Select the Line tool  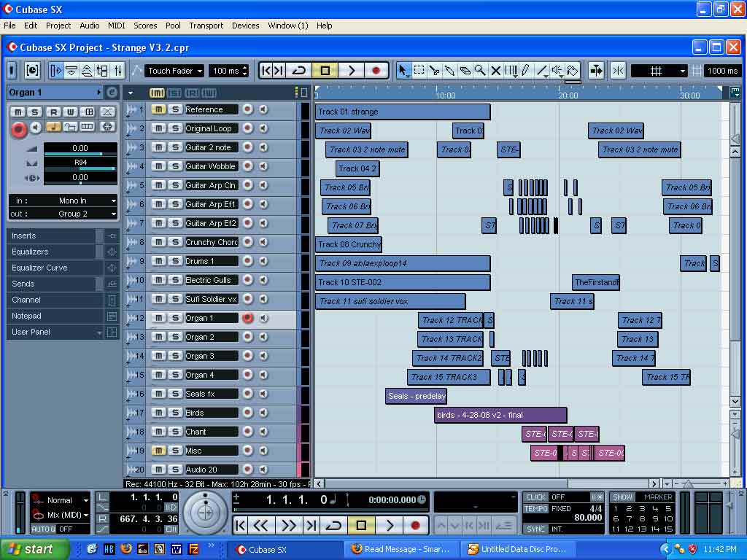[x=542, y=71]
